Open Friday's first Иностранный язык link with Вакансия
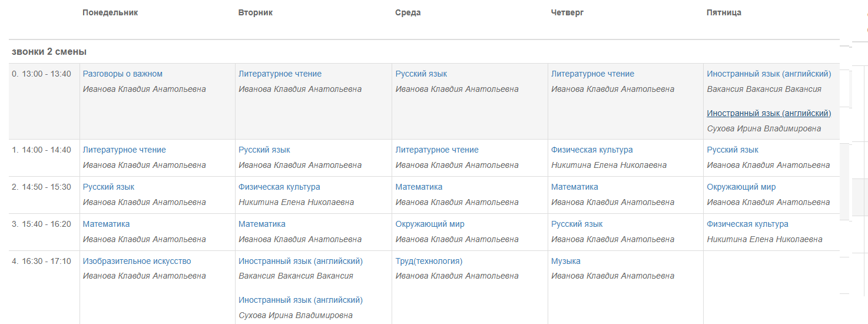Viewport: 868px width, 324px height. (768, 74)
